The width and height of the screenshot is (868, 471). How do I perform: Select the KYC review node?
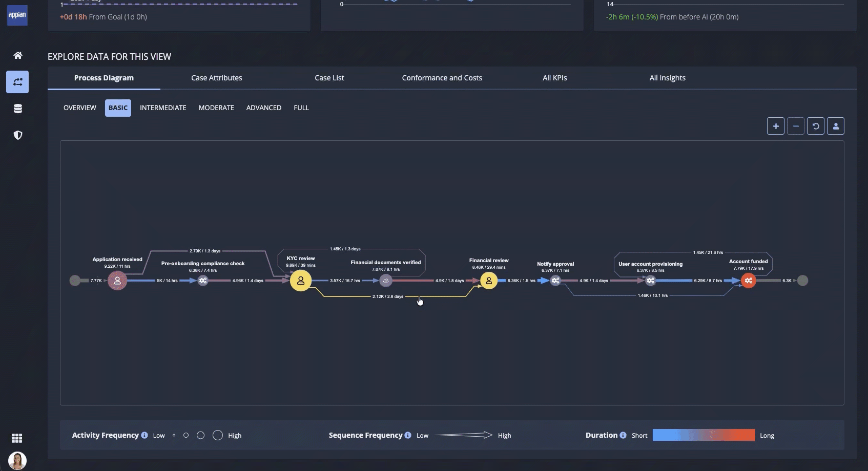[301, 281]
